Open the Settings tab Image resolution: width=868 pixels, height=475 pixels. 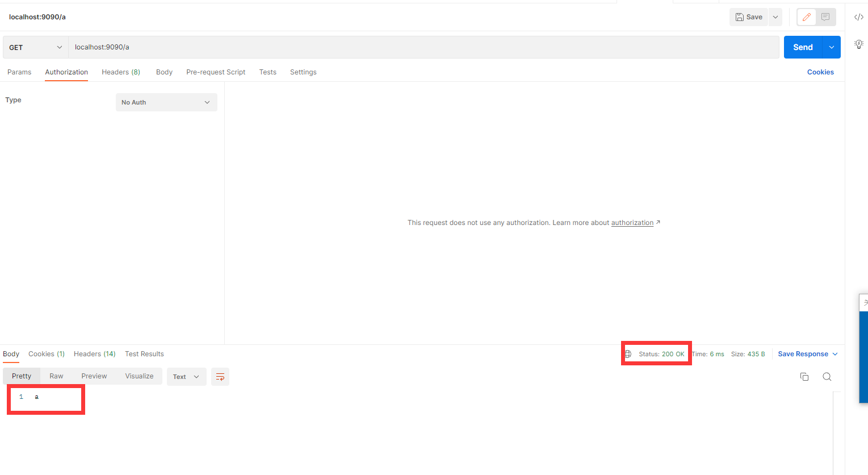pos(303,72)
